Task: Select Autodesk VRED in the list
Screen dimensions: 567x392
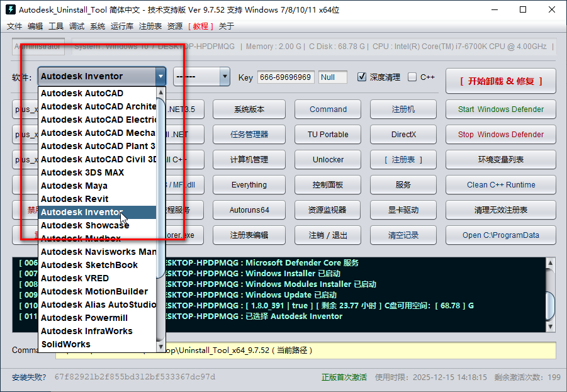Action: 98,278
